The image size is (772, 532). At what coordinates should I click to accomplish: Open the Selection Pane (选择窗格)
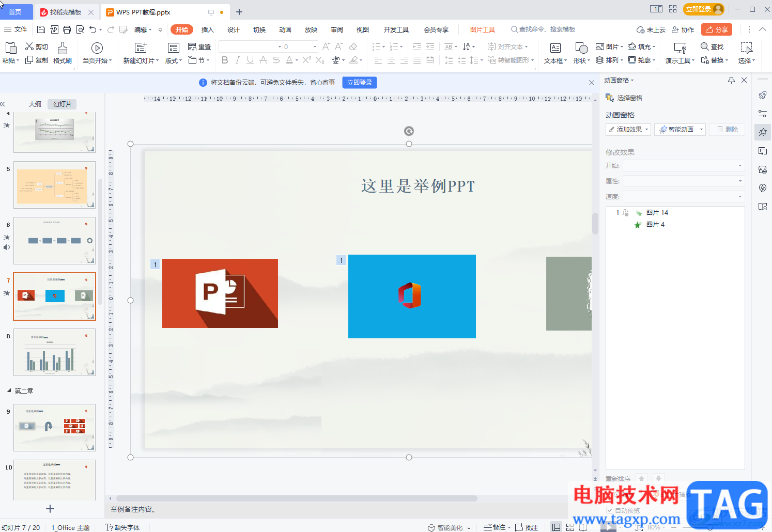[x=624, y=98]
